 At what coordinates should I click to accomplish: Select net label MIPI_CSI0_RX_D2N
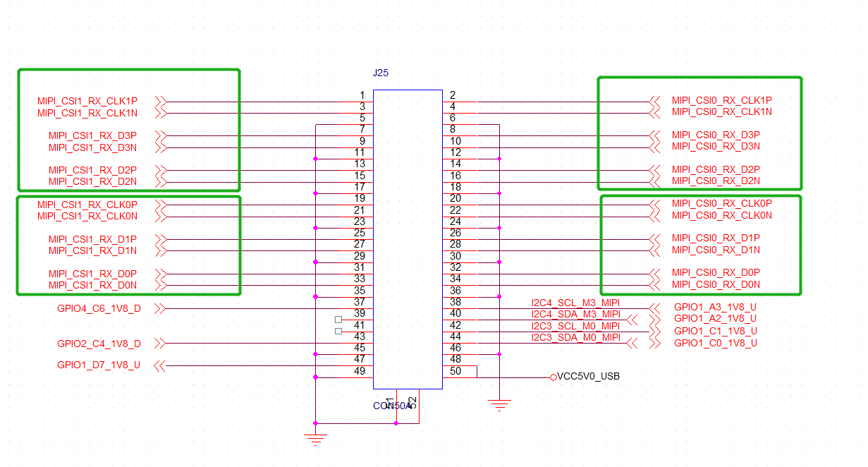[716, 181]
